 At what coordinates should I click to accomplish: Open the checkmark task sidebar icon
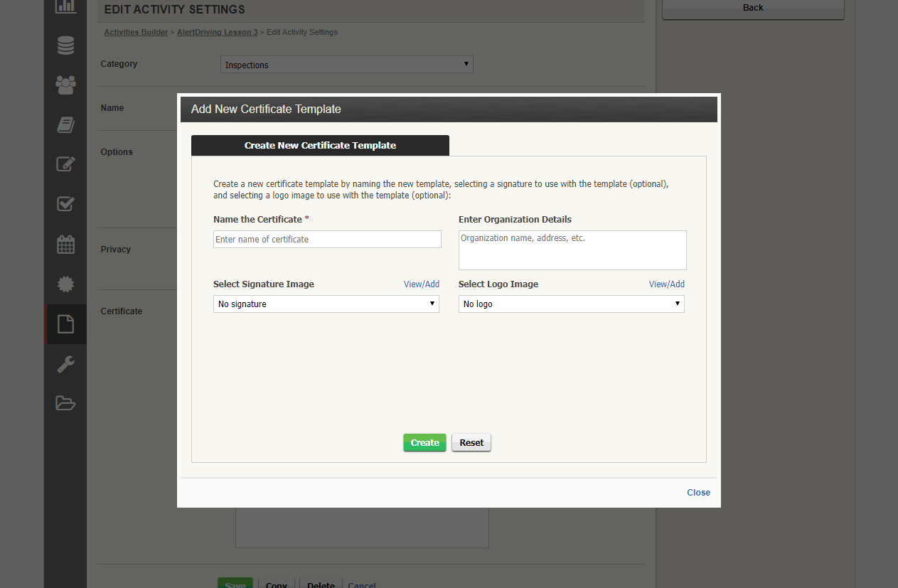tap(65, 204)
